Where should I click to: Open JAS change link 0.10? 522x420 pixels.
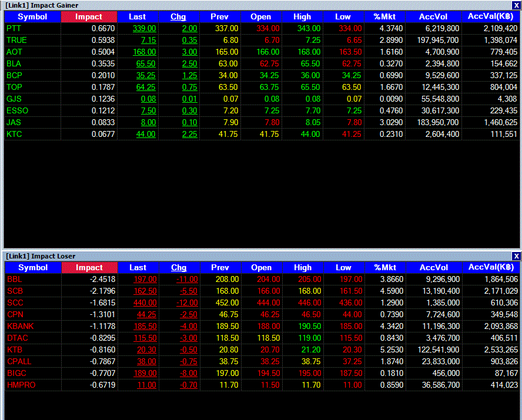pos(190,122)
